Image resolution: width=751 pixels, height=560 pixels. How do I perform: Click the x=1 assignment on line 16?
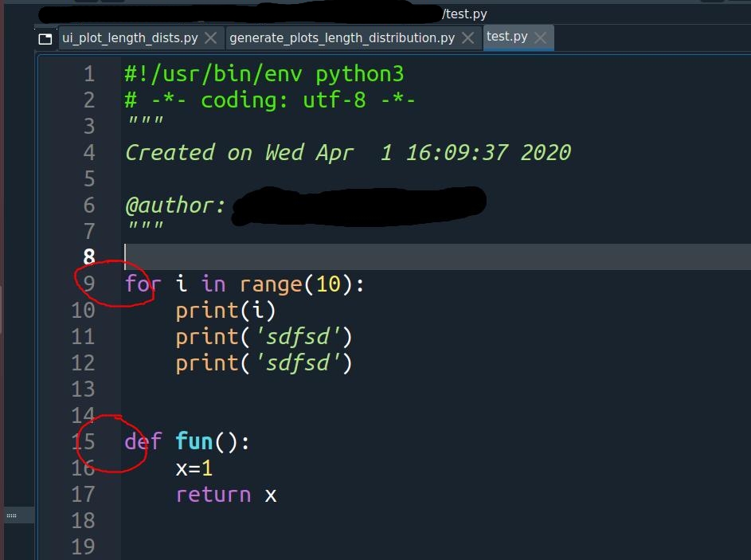tap(194, 468)
